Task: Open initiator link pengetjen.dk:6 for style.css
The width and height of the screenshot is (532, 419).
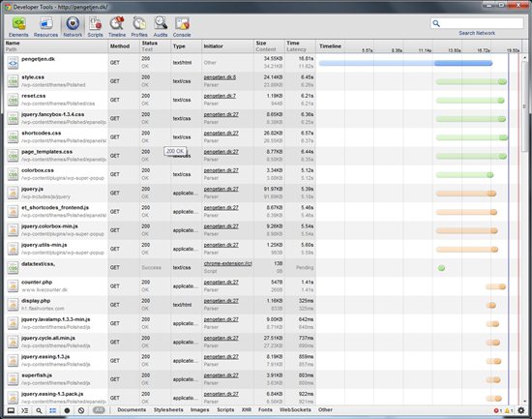Action: (x=220, y=77)
